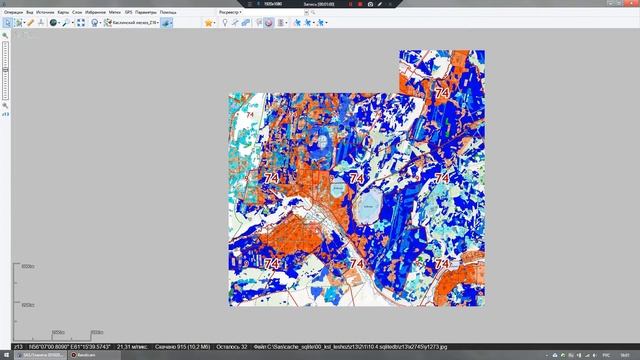Choose the selection region tool

(18, 23)
